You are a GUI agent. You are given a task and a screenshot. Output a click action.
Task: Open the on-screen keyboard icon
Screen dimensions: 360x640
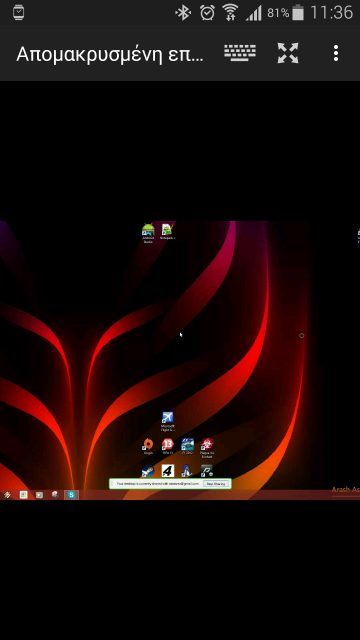240,53
